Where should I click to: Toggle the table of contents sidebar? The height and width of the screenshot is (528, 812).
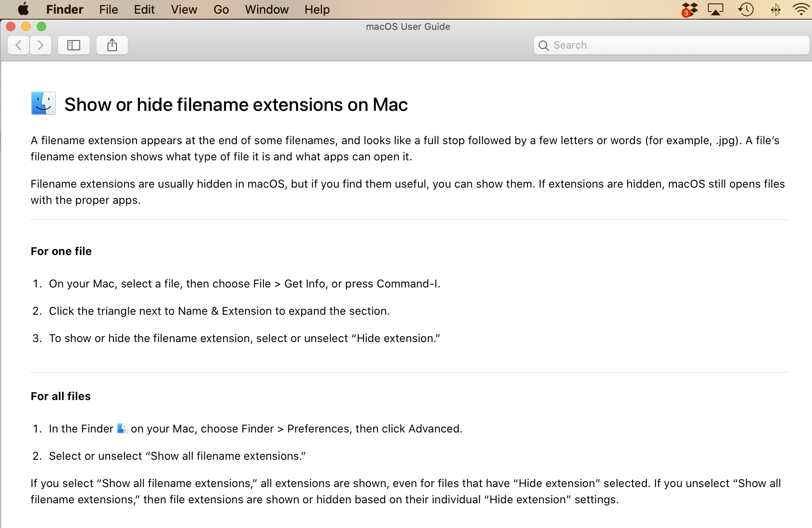[x=74, y=45]
